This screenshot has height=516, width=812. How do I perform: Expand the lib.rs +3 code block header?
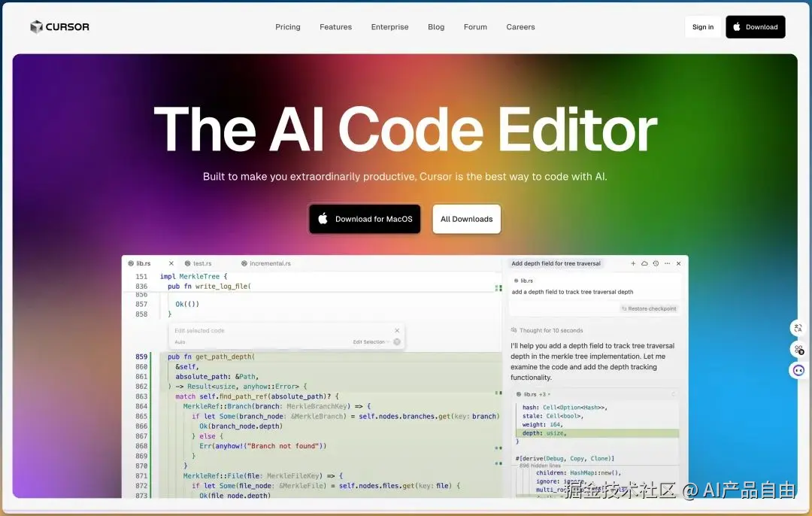533,394
